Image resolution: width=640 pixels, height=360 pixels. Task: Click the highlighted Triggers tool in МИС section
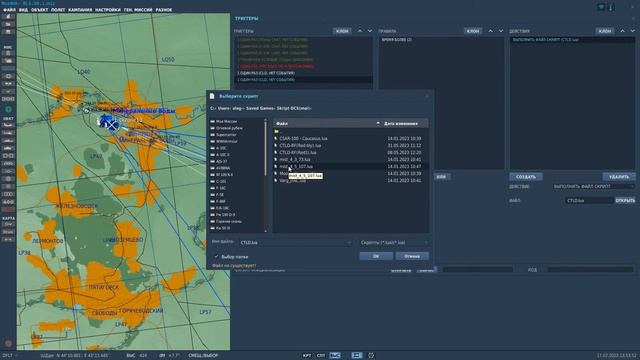(8, 68)
